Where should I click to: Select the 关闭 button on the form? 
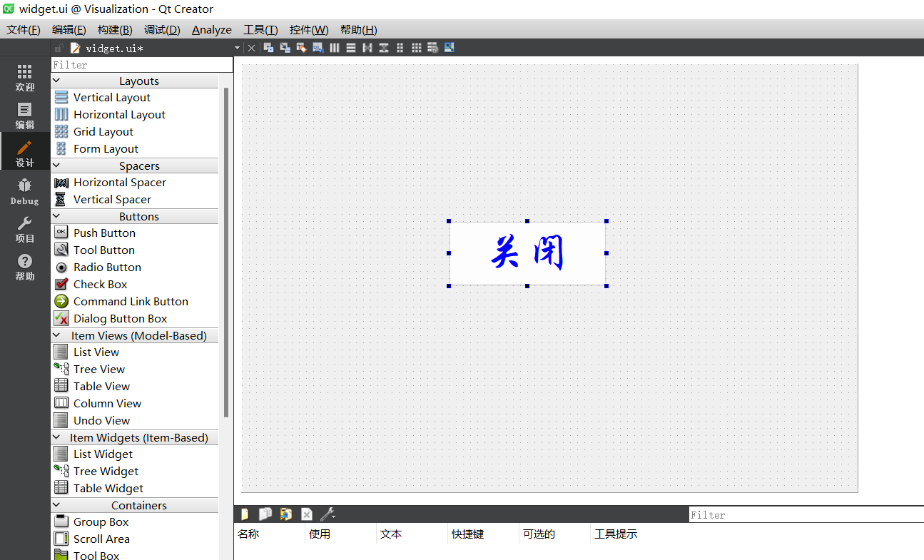point(527,253)
